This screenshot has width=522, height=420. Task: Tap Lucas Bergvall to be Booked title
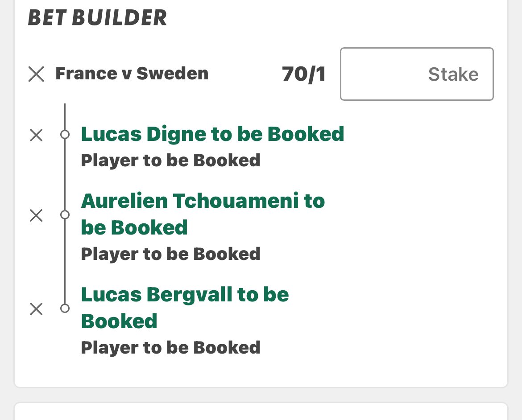click(x=185, y=308)
